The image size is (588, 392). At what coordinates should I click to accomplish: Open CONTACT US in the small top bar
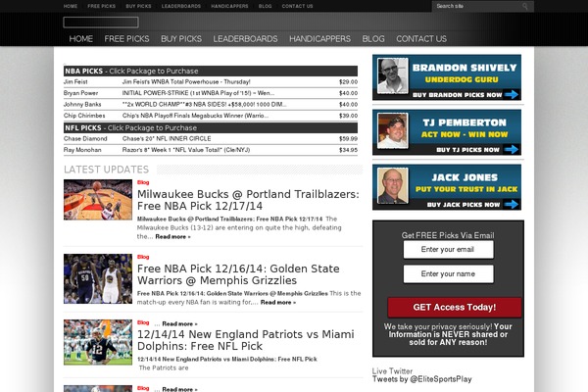297,6
